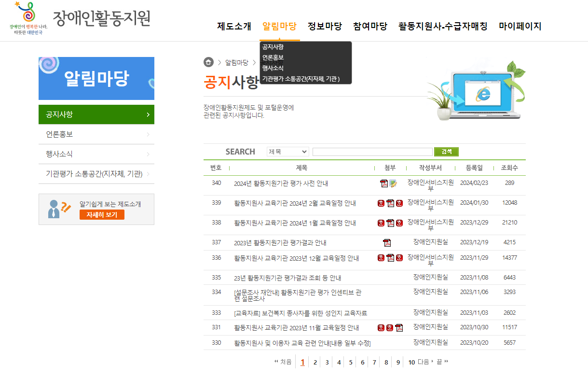The height and width of the screenshot is (379, 588).
Task: Open HWP icon right of PDF, post 336
Action: click(x=399, y=258)
